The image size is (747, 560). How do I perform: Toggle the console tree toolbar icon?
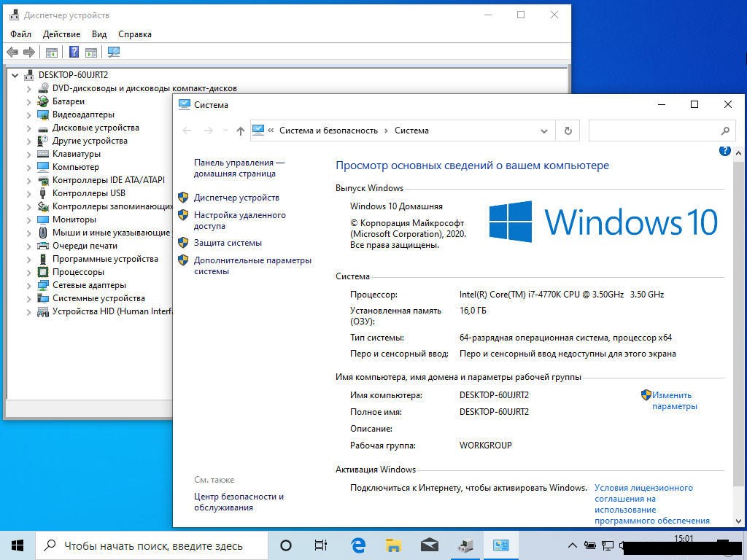pos(52,52)
